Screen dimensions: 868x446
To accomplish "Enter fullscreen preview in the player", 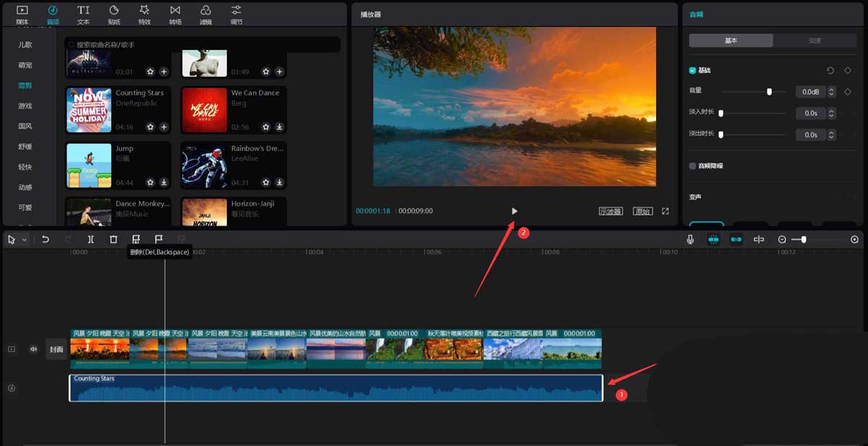I will click(665, 211).
